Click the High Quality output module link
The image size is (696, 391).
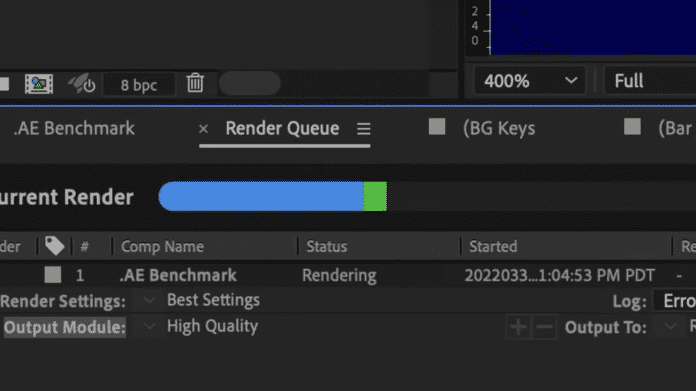pyautogui.click(x=212, y=326)
